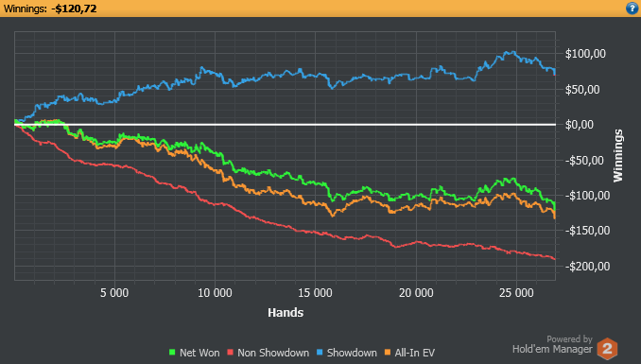641x364 pixels.
Task: Open the help question mark icon
Action: coord(632,9)
